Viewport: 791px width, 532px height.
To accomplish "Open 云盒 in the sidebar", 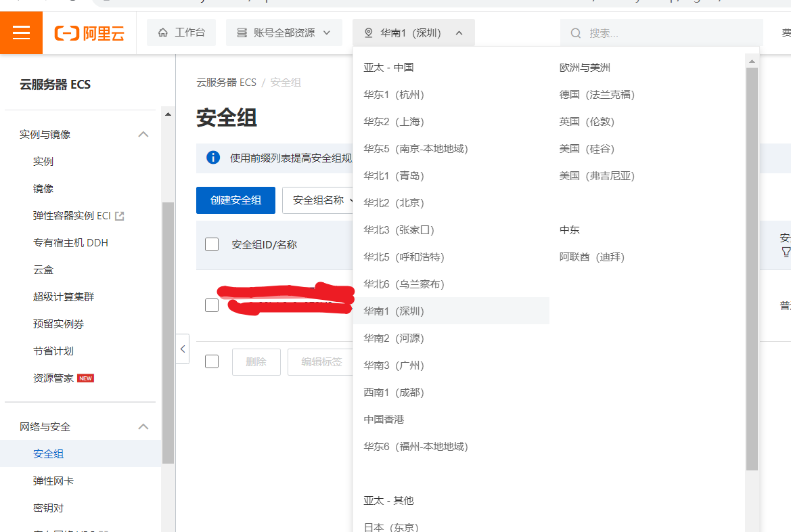I will [x=43, y=269].
